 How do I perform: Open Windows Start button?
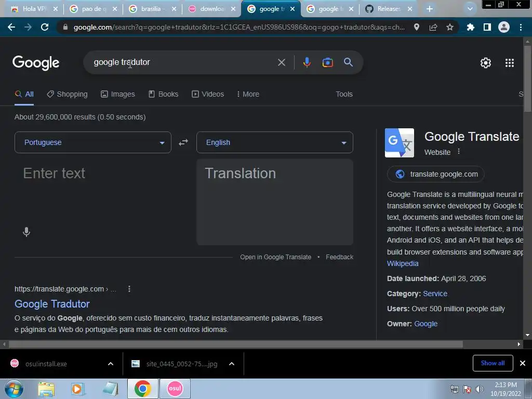pyautogui.click(x=14, y=389)
